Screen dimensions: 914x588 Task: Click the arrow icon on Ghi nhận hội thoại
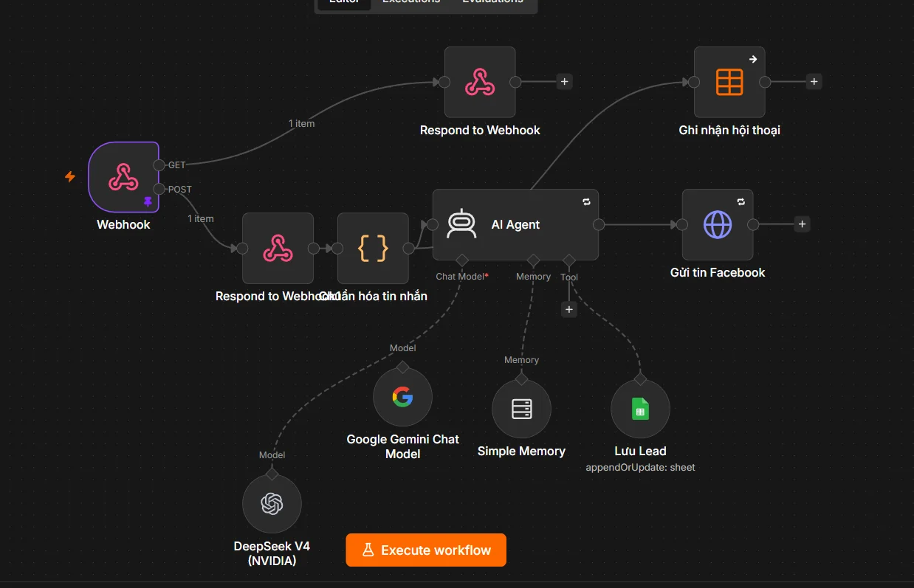[753, 59]
